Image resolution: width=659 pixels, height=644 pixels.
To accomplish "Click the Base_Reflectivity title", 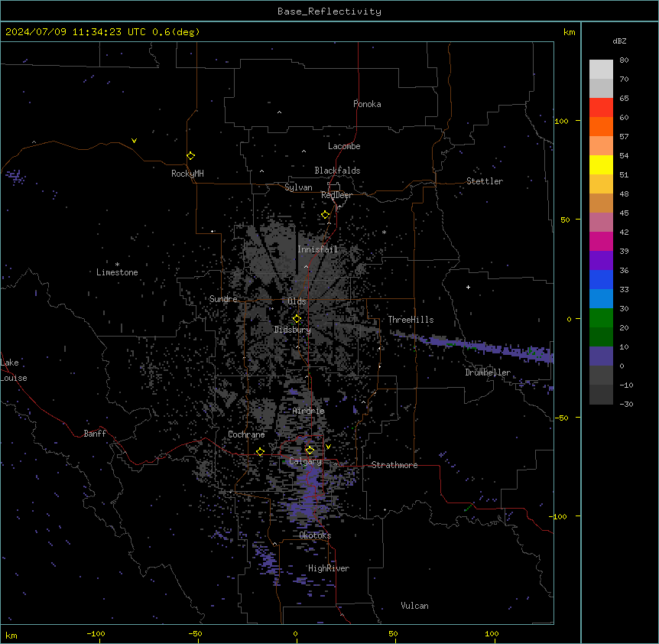I will 329,11.
